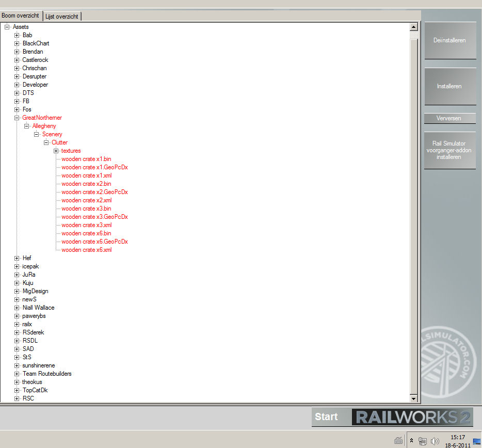The height and width of the screenshot is (448, 482).
Task: Select wooden crate x1.GeoPcDx file
Action: [94, 168]
